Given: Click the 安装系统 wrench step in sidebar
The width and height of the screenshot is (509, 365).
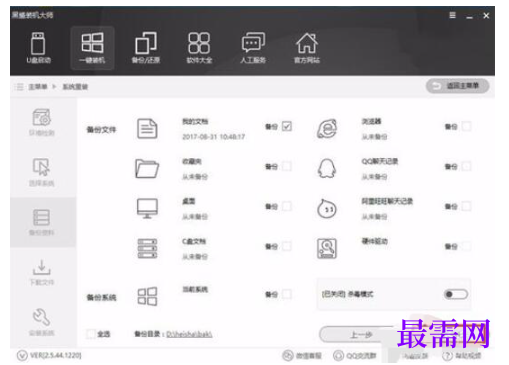Looking at the screenshot, I should point(42,322).
